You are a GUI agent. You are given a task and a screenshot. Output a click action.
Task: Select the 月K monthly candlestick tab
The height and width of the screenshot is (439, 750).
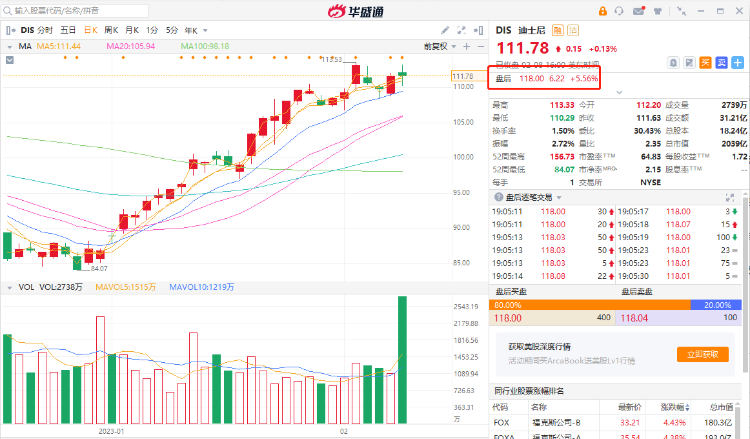click(x=132, y=30)
